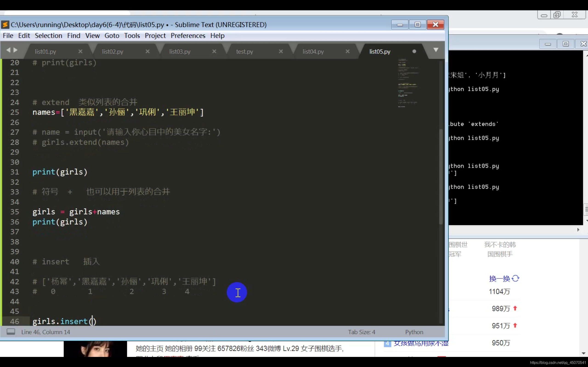This screenshot has width=588, height=367.
Task: Click the Sublime Text logo in title bar
Action: point(5,25)
